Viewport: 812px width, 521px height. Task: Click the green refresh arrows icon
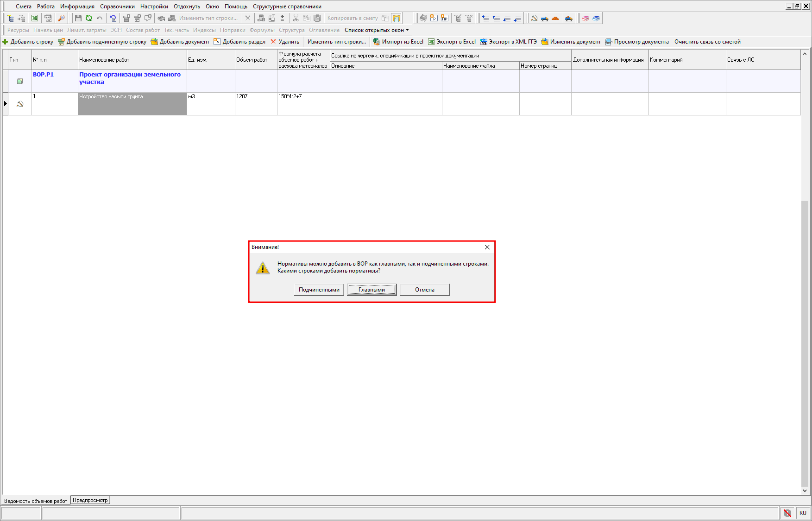88,18
